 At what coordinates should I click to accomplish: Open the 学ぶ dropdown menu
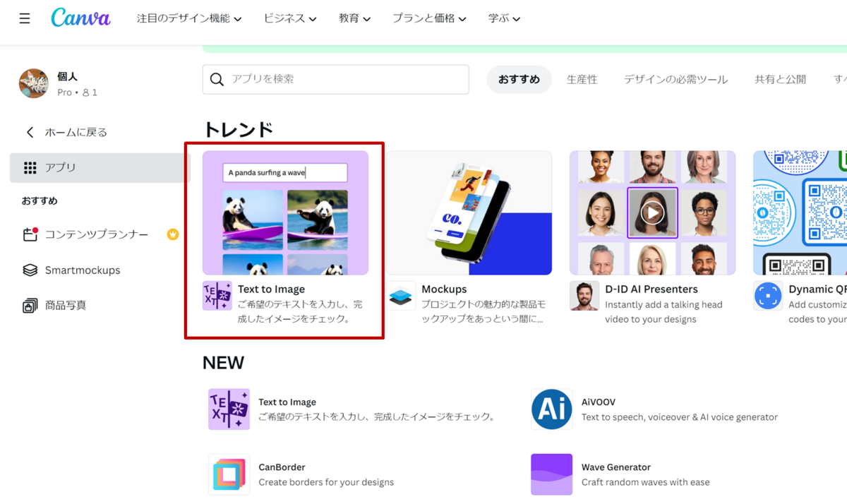pos(504,18)
